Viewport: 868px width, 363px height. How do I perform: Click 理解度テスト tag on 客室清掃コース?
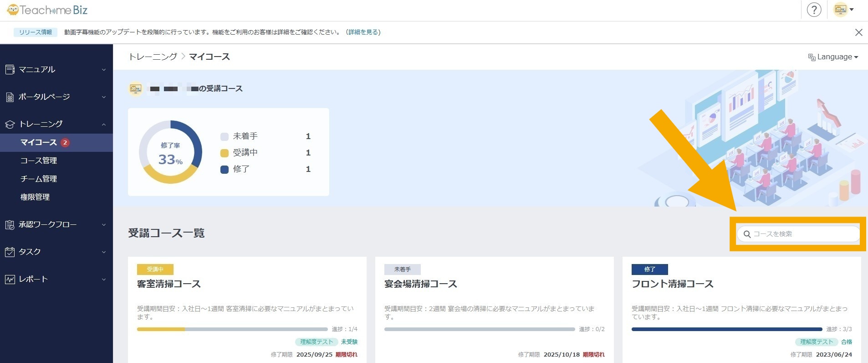tap(317, 342)
